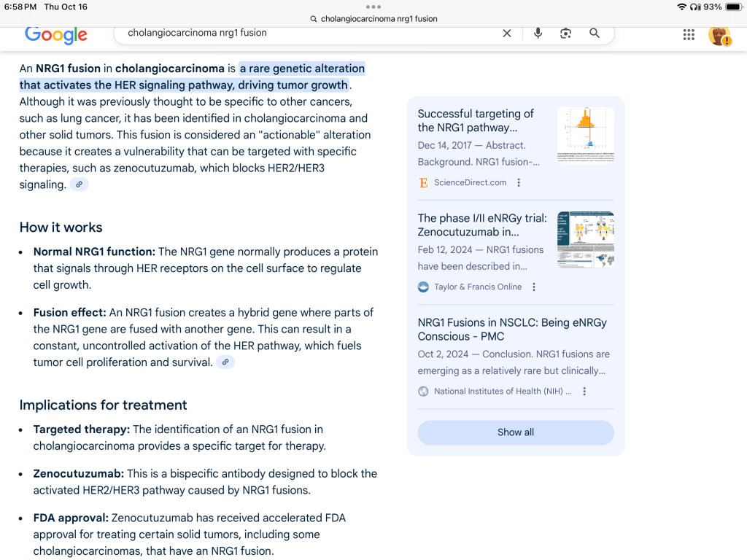
Task: Open the Google apps grid
Action: [x=689, y=34]
